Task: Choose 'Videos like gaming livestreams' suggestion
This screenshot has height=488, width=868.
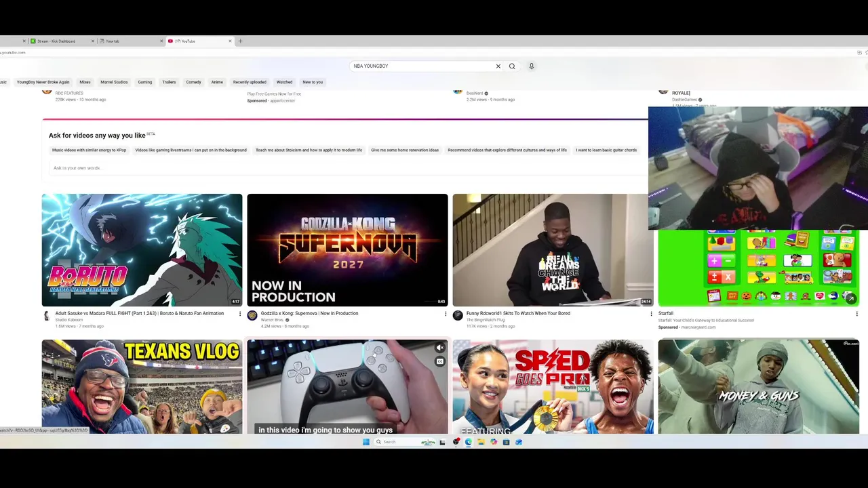Action: pyautogui.click(x=191, y=150)
